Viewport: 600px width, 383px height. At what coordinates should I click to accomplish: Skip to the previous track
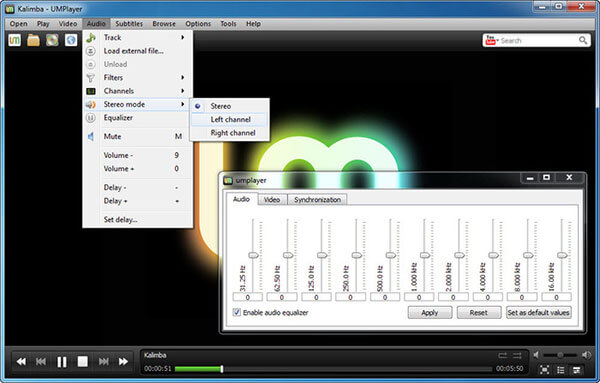pos(41,361)
